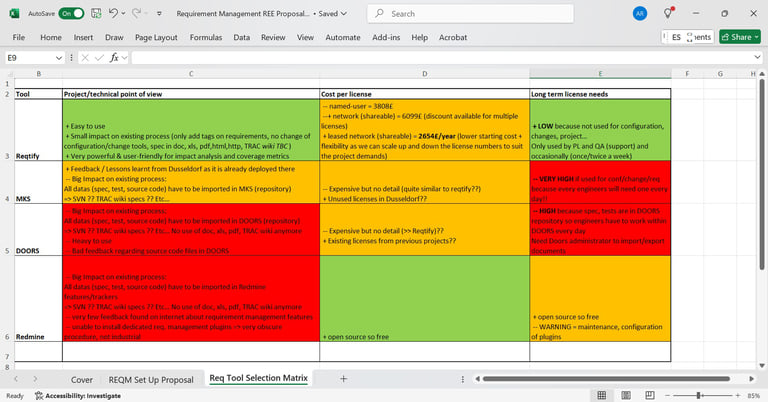Viewport: 768px width, 402px height.
Task: Click the vertical scrollbar thumb
Action: [762, 174]
